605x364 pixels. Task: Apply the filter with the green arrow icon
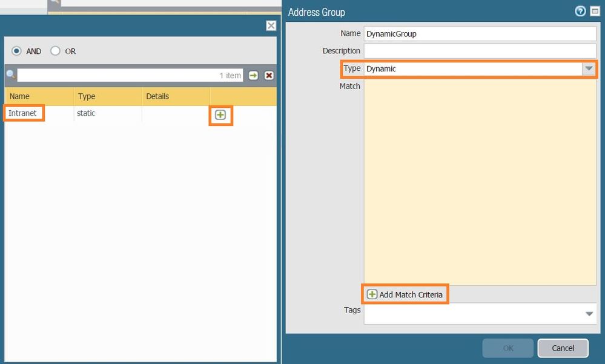(x=254, y=75)
